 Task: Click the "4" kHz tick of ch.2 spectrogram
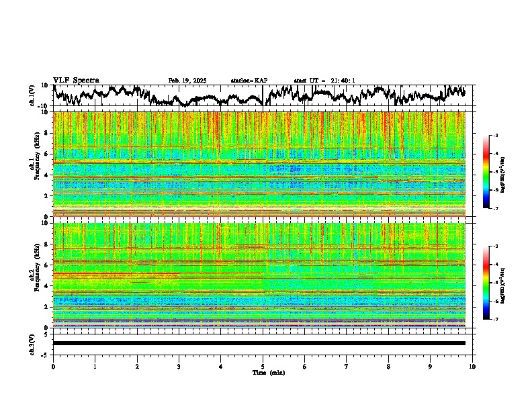tap(48, 286)
